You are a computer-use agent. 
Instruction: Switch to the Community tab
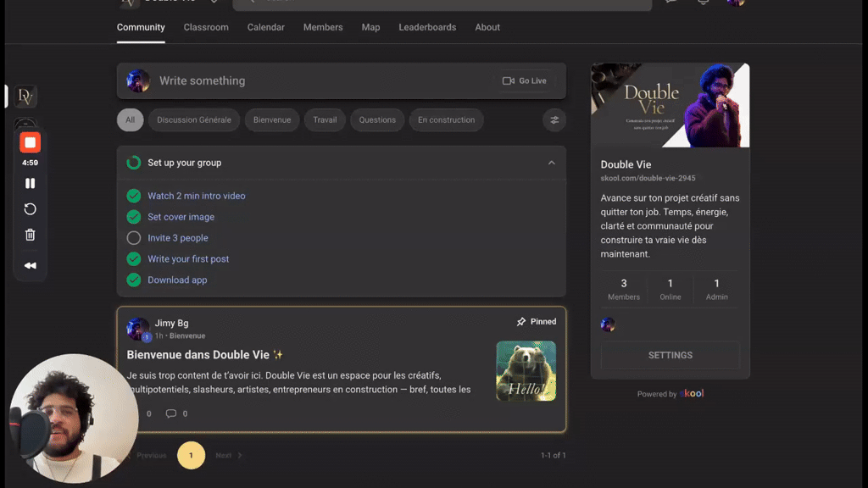pos(141,27)
